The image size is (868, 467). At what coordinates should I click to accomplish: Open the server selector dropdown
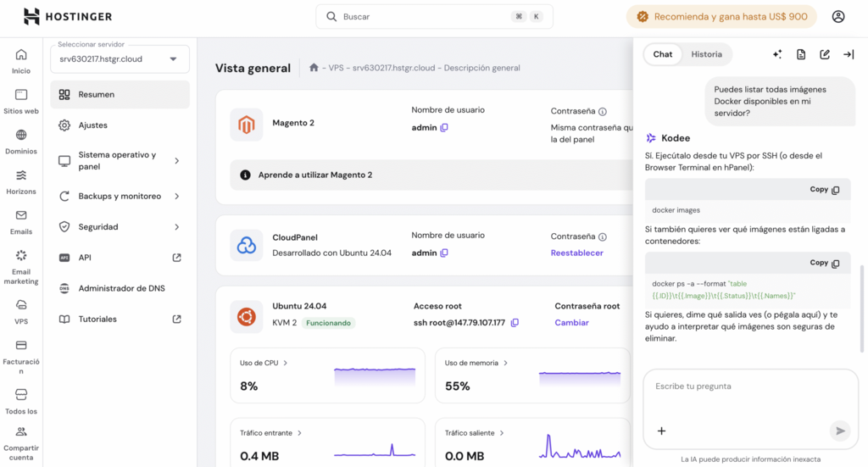pos(120,58)
